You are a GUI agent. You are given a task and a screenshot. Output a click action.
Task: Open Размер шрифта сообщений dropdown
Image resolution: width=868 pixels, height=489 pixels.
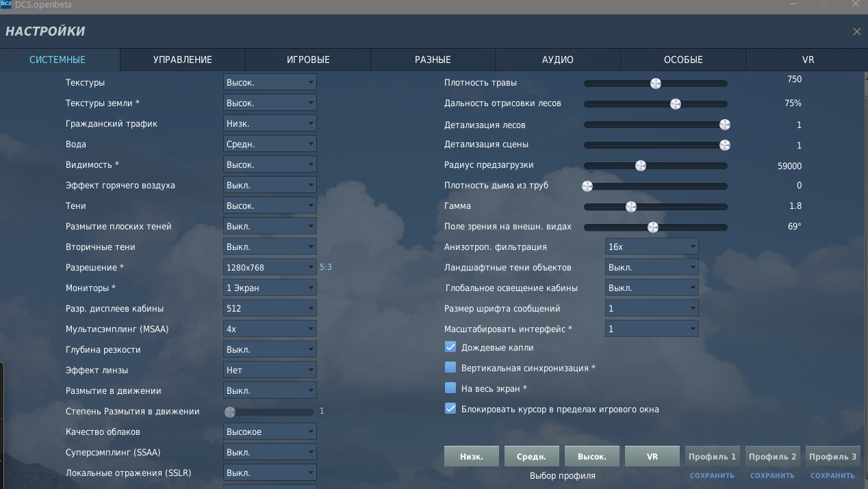(x=652, y=308)
